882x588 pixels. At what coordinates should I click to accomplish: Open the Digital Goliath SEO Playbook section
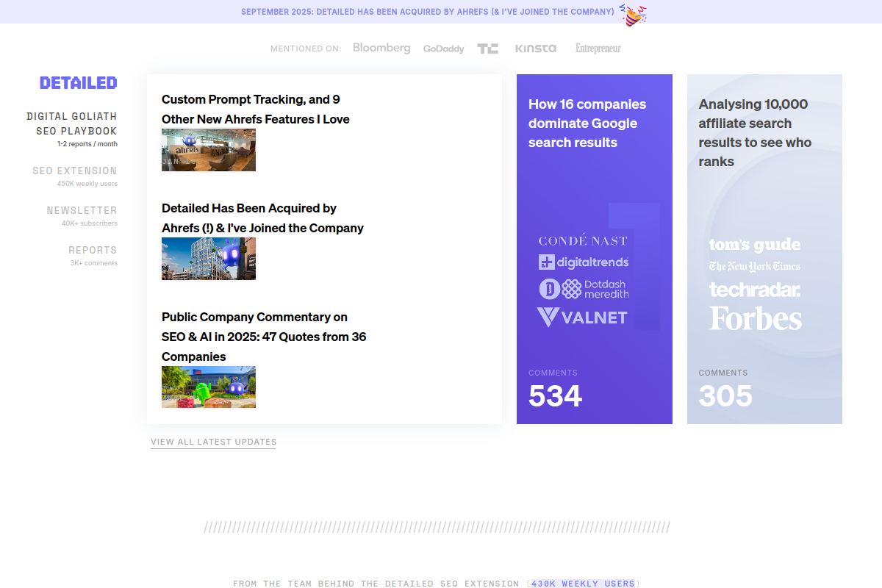point(71,123)
